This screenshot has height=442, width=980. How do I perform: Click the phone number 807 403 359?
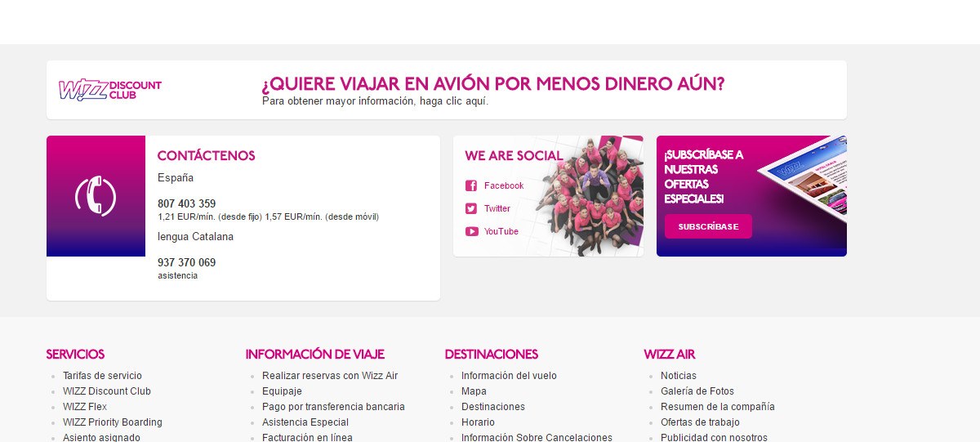point(187,203)
